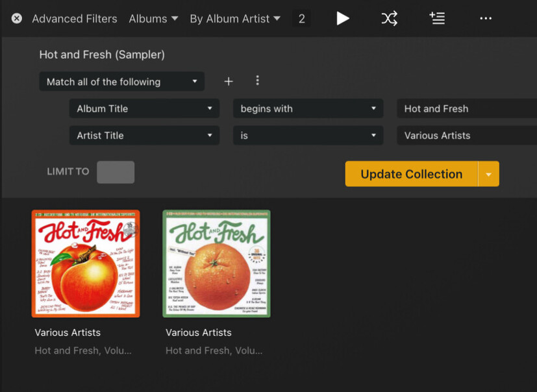Close the Advanced Filters panel
This screenshot has height=392, width=537.
17,18
